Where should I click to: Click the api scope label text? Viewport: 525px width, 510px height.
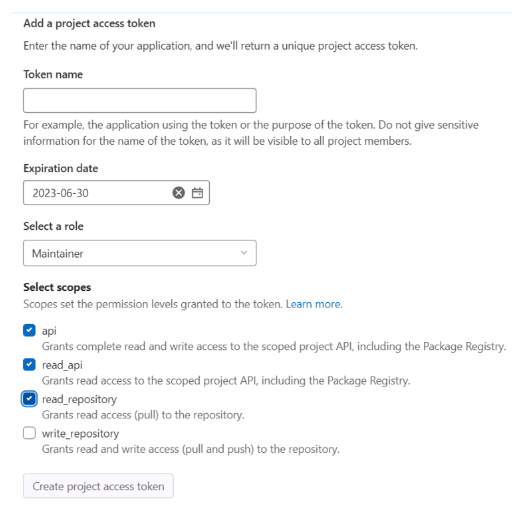(x=49, y=331)
